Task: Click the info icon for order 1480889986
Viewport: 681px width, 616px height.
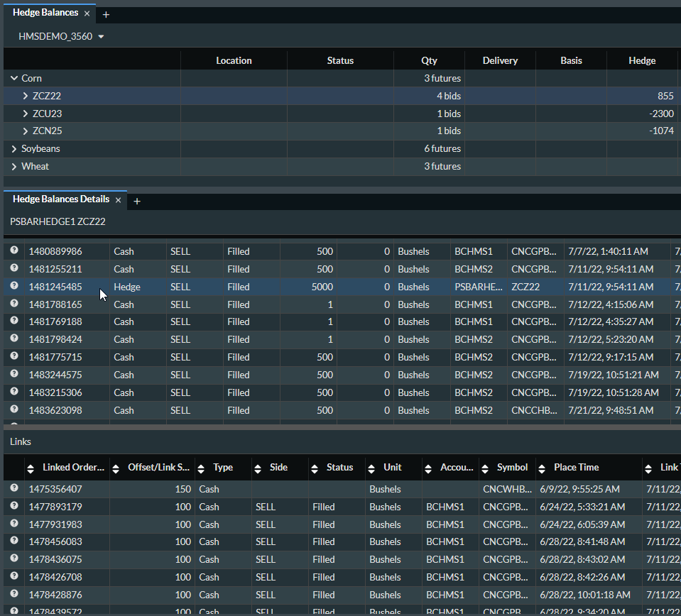Action: [x=13, y=251]
